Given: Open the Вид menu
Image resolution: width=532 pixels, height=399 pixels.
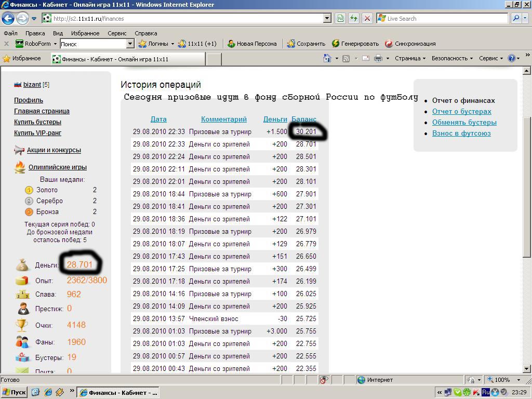Looking at the screenshot, I should coord(58,33).
